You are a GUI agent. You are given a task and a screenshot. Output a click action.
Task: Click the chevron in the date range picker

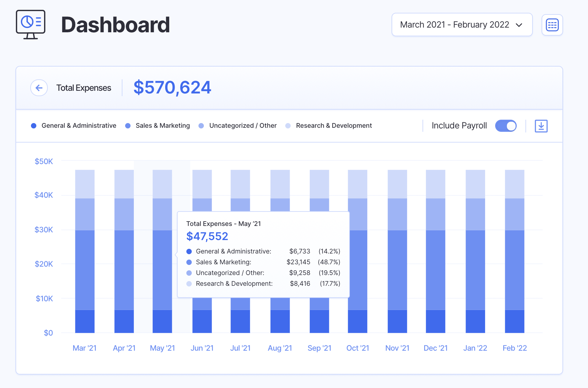[519, 25]
